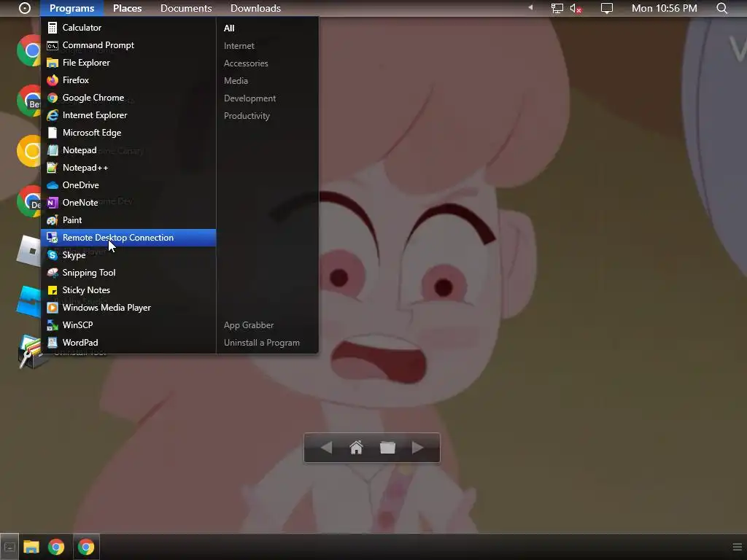Click taskbar far-left show desktop button
Screen dimensions: 747x560
(9, 547)
